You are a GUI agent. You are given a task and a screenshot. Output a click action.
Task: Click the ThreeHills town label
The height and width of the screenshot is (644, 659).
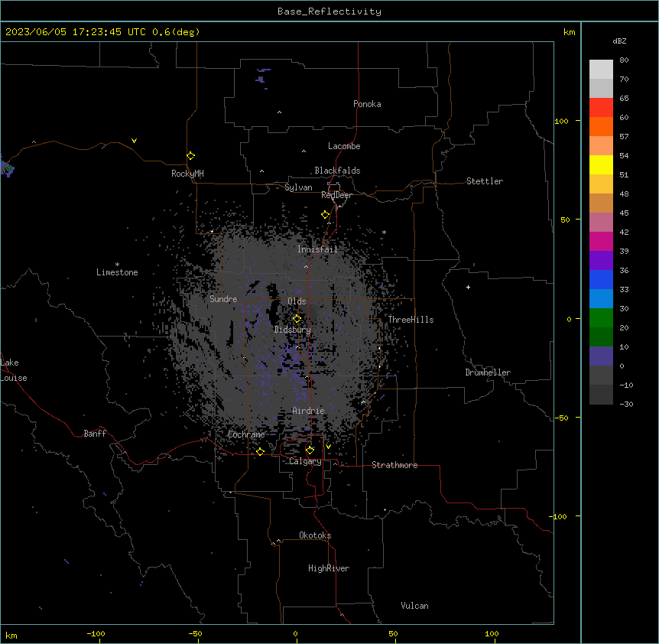(x=411, y=320)
